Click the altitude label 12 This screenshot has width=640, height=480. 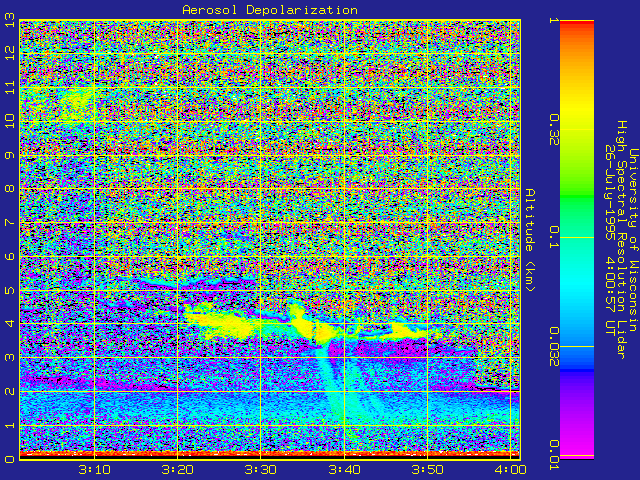click(9, 53)
